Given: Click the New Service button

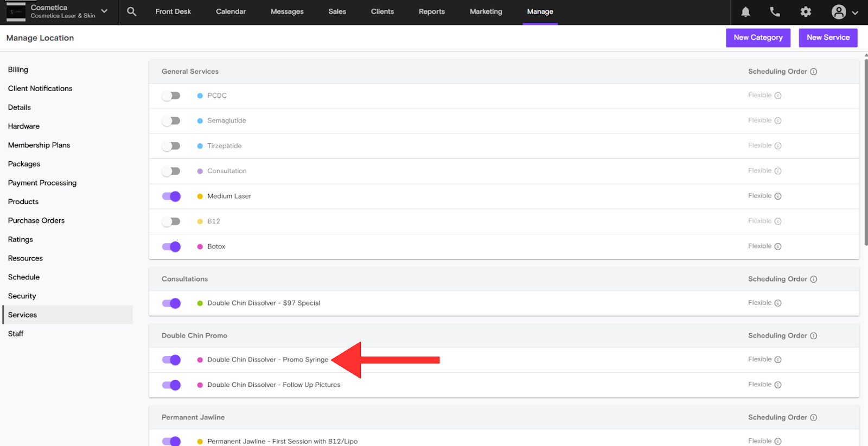Looking at the screenshot, I should [828, 37].
